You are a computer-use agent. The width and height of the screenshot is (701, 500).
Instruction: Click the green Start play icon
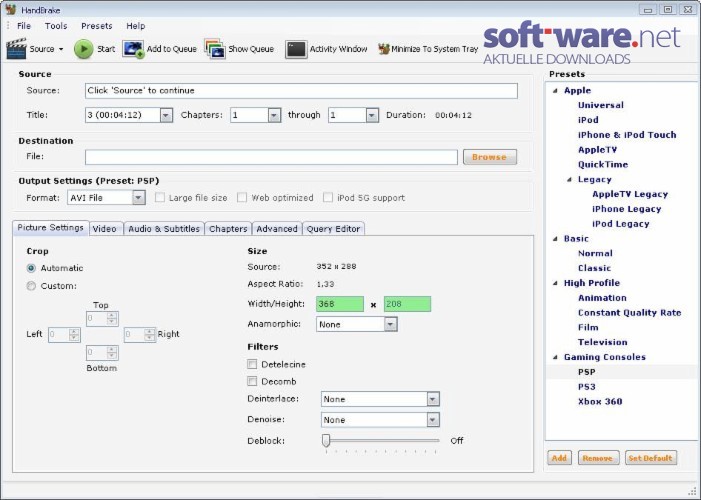point(84,49)
